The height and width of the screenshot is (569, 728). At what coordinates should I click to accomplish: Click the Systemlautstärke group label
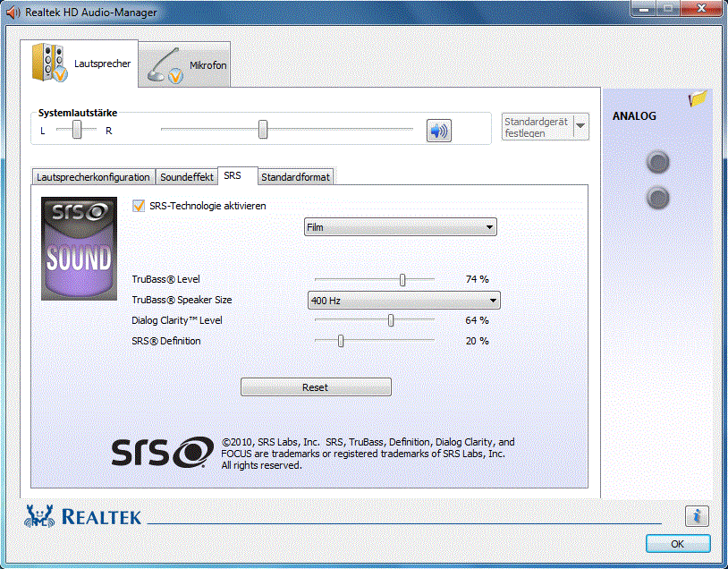[78, 113]
